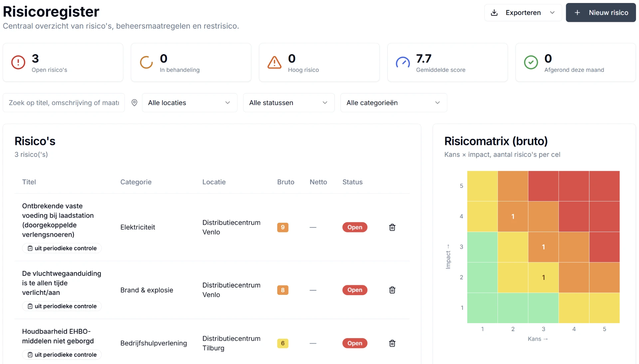Click the matrix cell kans 3 impact 2
Screen dimensions: 639x364
(543, 278)
